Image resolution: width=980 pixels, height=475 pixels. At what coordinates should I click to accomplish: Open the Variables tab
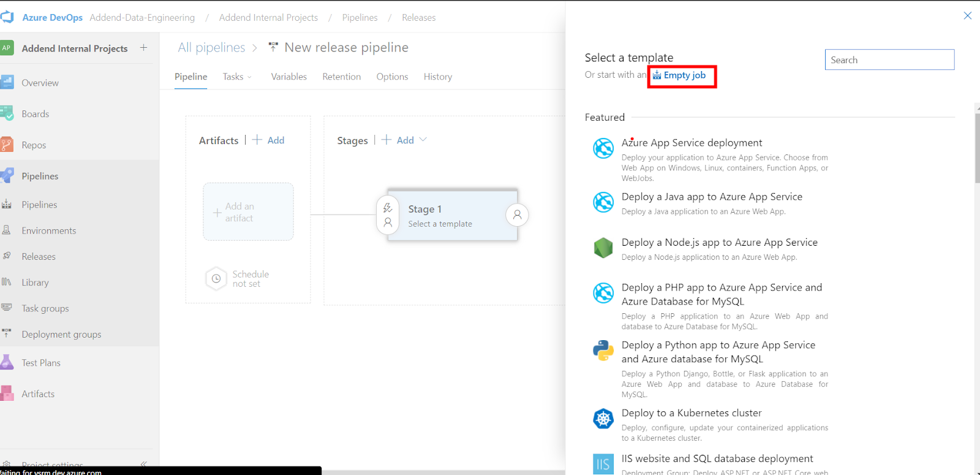click(289, 77)
